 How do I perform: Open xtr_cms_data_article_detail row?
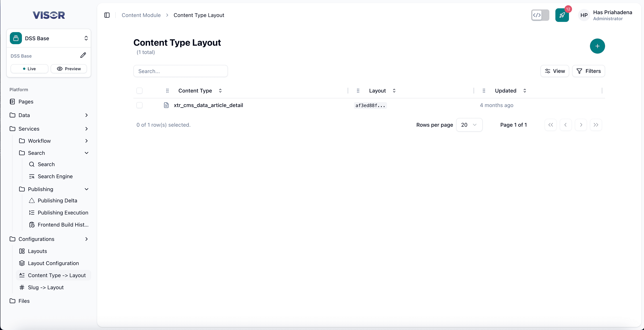tap(208, 105)
